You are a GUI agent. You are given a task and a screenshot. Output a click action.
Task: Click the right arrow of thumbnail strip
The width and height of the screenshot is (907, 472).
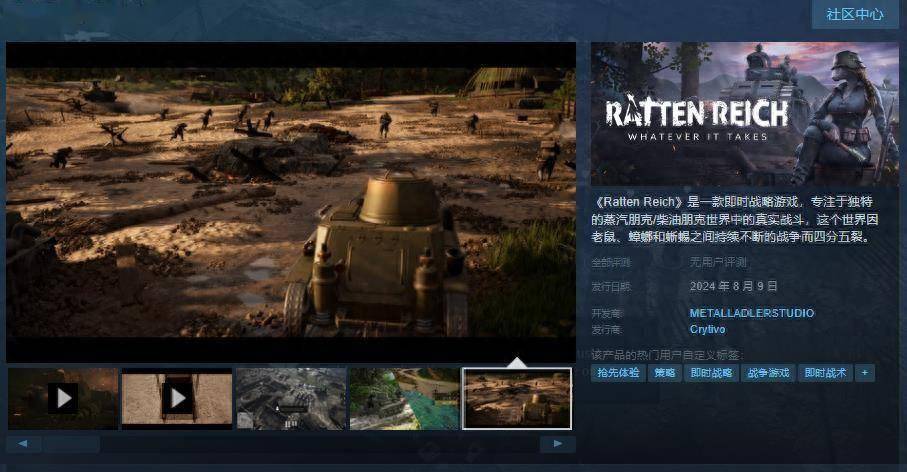click(x=558, y=444)
